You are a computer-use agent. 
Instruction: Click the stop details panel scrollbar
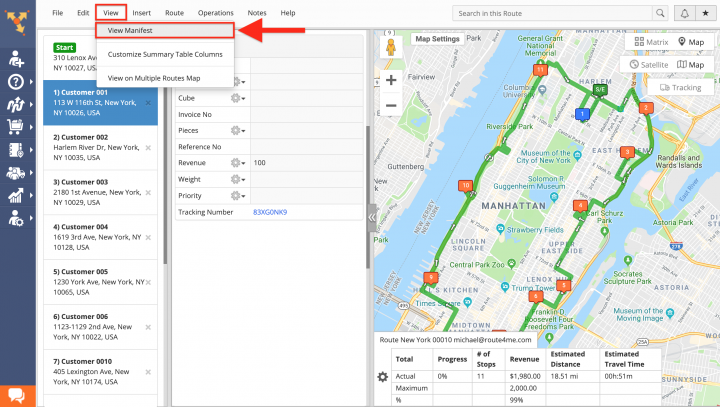(x=368, y=198)
